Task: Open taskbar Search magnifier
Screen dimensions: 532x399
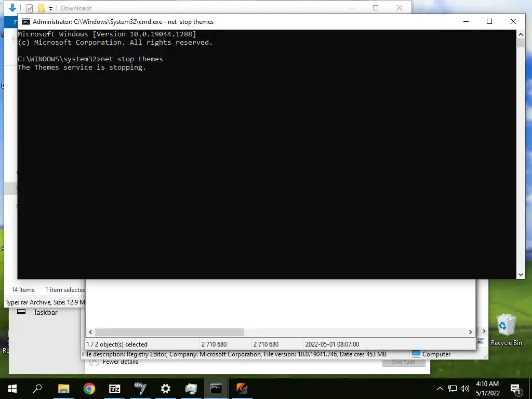Action: (37, 388)
